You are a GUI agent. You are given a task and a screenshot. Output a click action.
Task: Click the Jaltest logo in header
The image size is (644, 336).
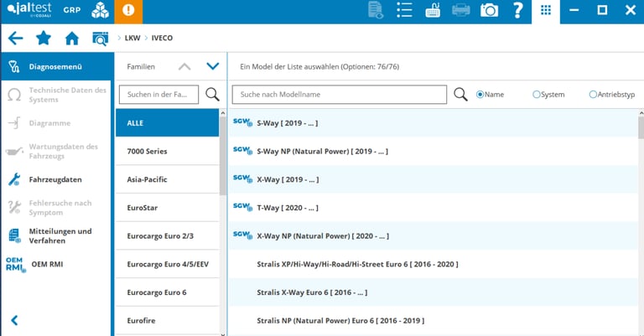pos(29,10)
